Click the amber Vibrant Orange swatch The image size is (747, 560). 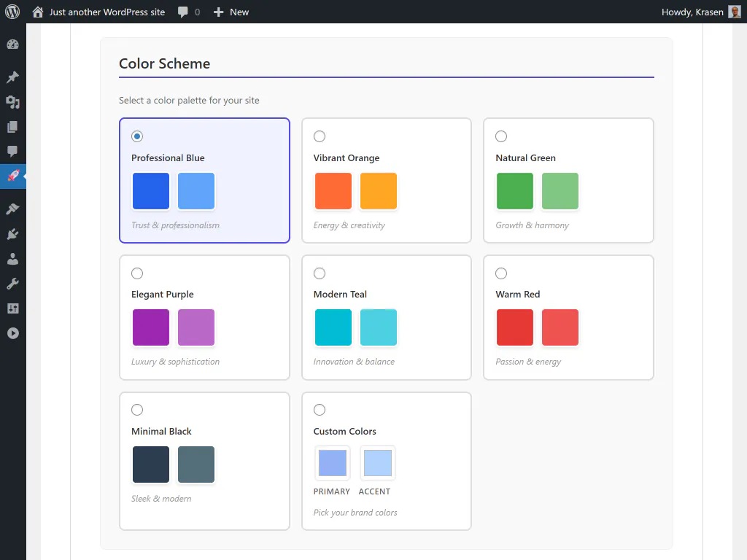[x=379, y=191]
